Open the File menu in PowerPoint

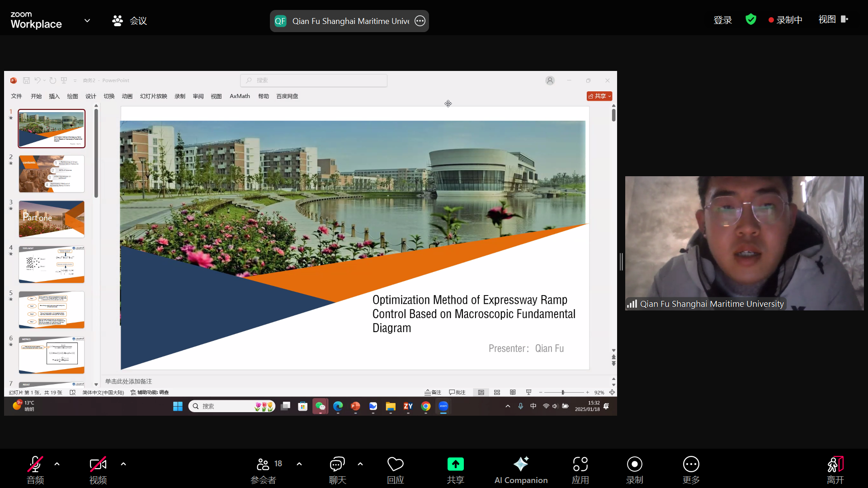(x=17, y=96)
